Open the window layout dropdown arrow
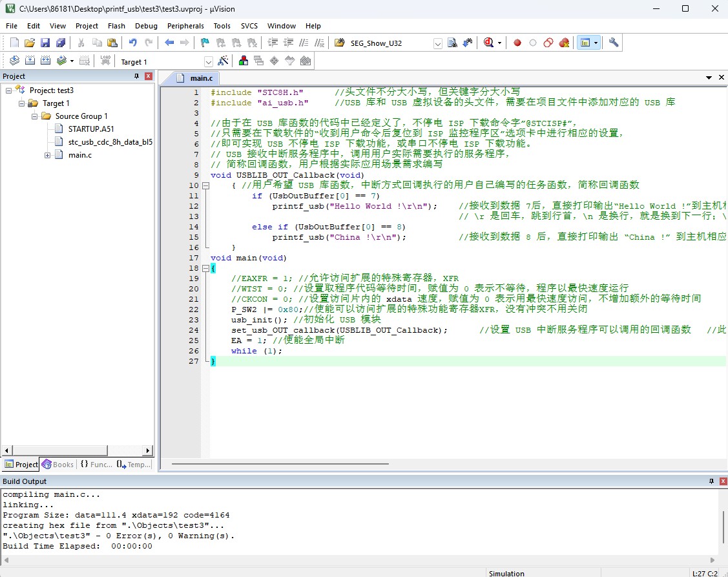This screenshot has width=728, height=577. pos(596,43)
